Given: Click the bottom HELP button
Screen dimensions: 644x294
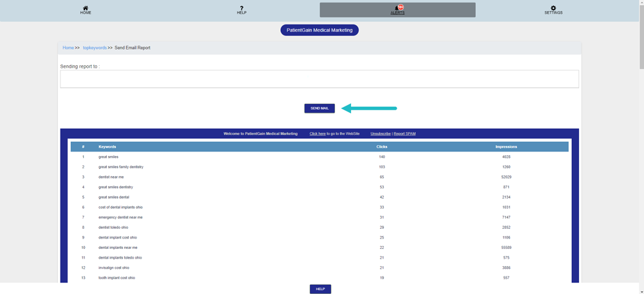Looking at the screenshot, I should click(320, 289).
